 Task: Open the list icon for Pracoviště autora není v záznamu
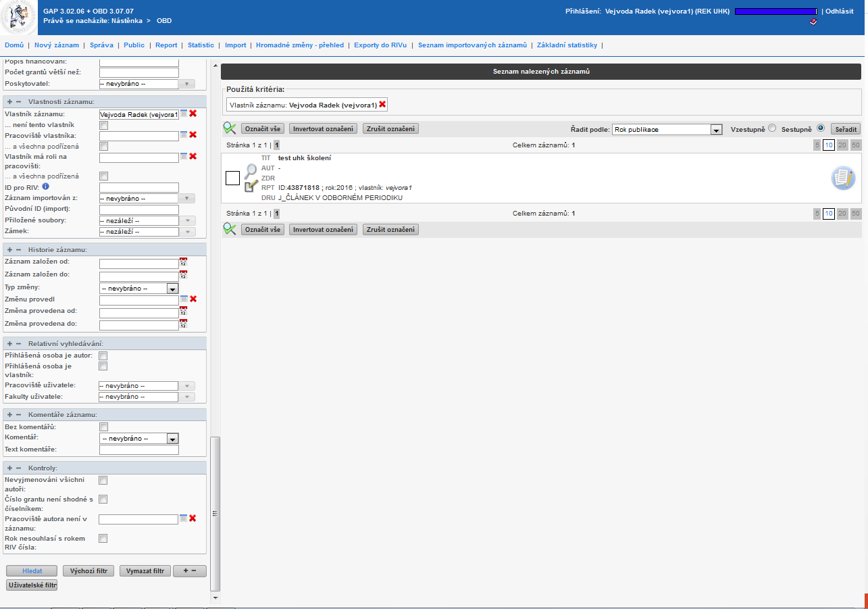point(184,518)
